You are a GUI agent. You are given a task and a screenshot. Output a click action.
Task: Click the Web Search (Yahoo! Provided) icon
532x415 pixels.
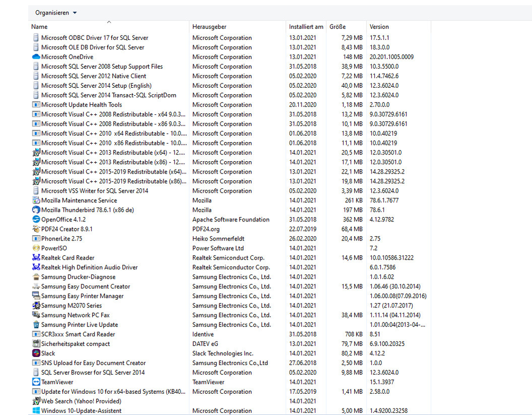(x=36, y=401)
